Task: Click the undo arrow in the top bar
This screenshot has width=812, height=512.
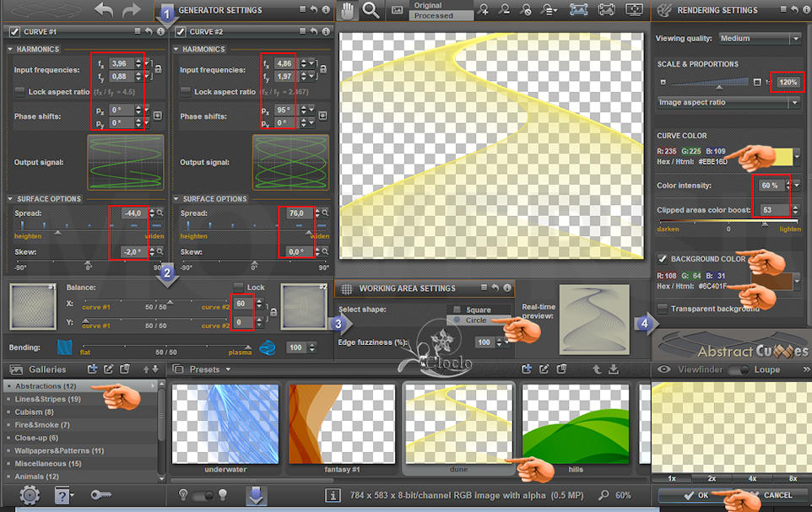Action: tap(104, 11)
